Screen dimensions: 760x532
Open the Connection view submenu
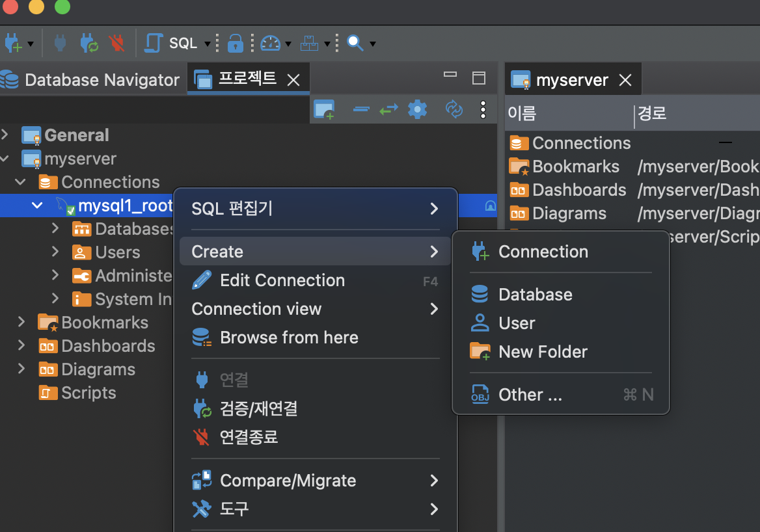[x=315, y=309]
